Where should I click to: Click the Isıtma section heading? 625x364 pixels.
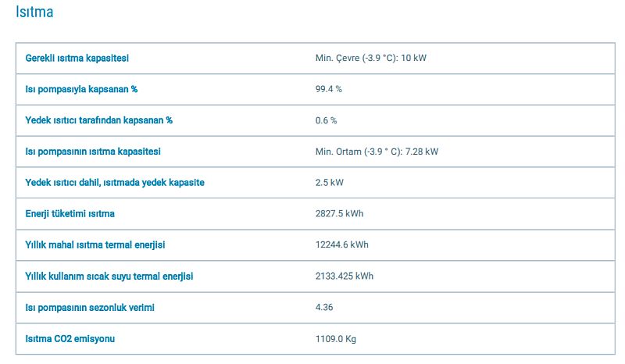(34, 12)
